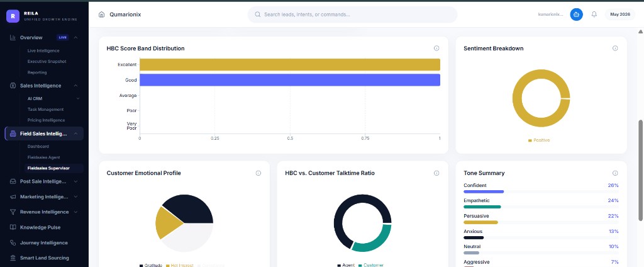Click the LIVE badge next to Overview

[x=62, y=37]
